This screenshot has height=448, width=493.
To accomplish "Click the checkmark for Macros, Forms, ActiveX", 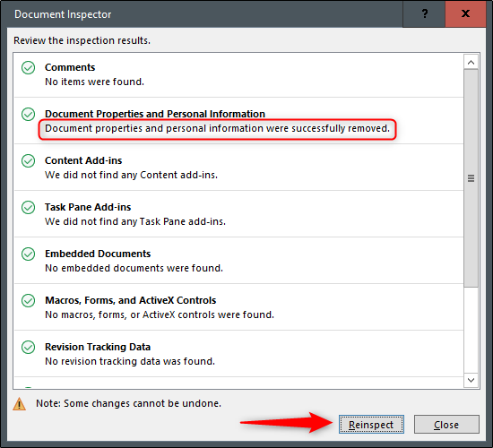I will click(x=29, y=300).
